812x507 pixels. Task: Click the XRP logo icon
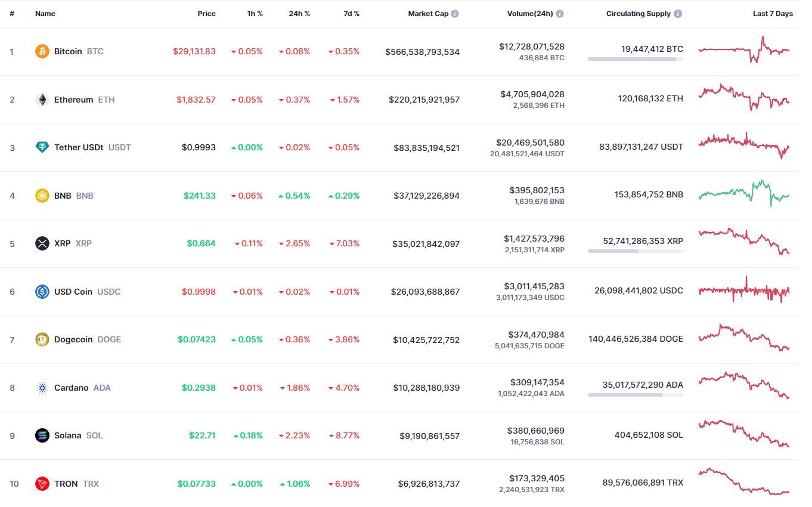[x=42, y=243]
